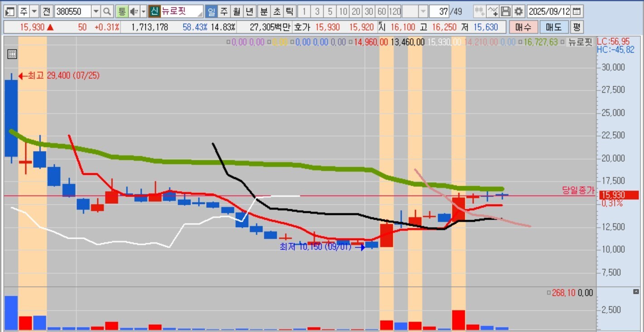Click the 뉴로핏 stock name field
This screenshot has height=332, width=644.
pos(182,11)
